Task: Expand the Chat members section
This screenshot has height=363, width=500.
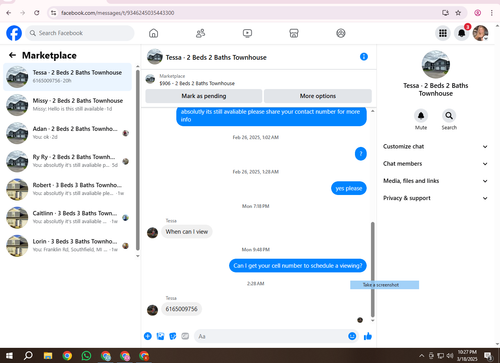Action: point(435,164)
